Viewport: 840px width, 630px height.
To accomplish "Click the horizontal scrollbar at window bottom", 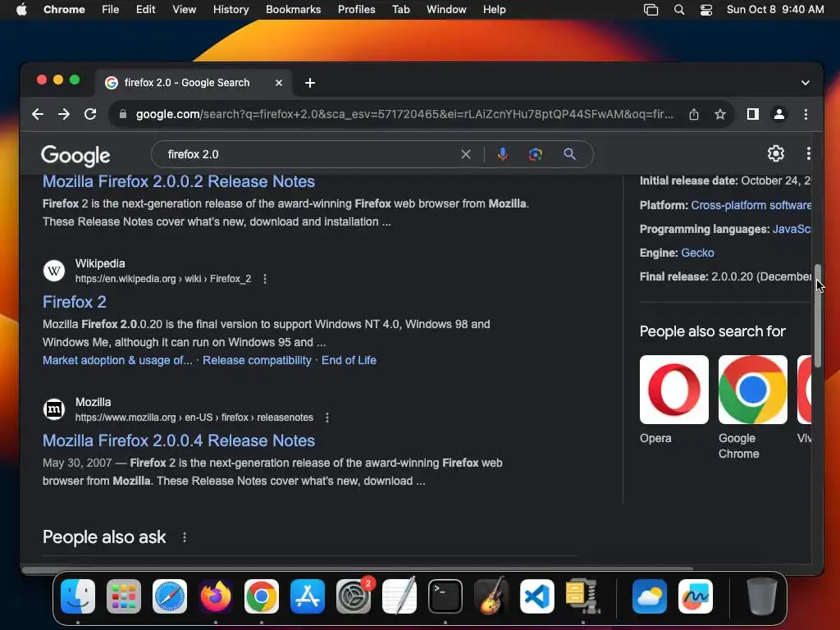I will tap(358, 569).
